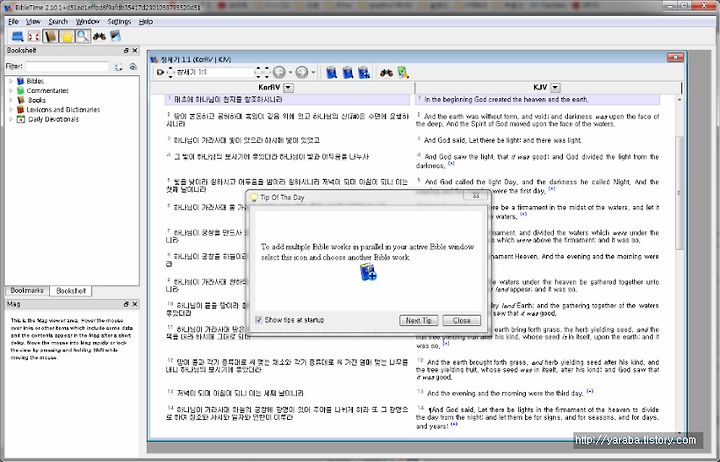Uncheck Show tips at startup
Viewport: 720px width, 462px height.
259,320
